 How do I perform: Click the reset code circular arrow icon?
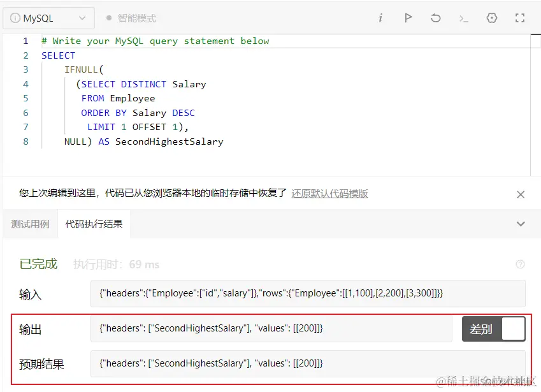coord(436,18)
